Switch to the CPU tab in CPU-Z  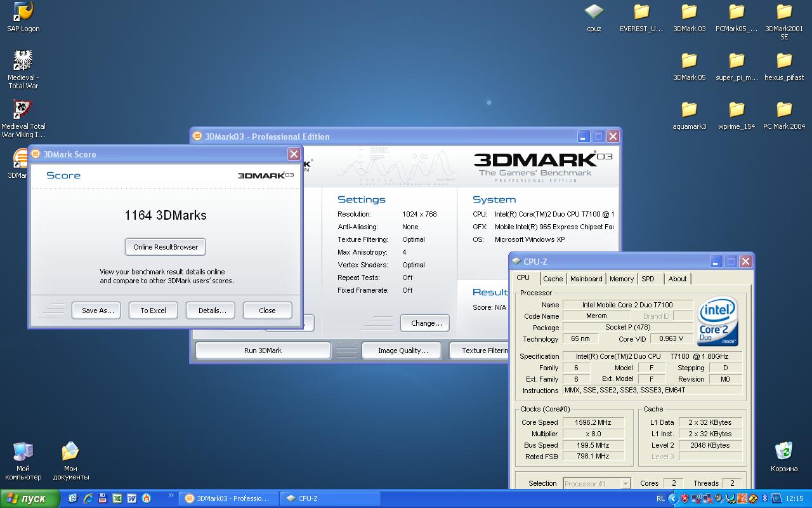point(523,277)
